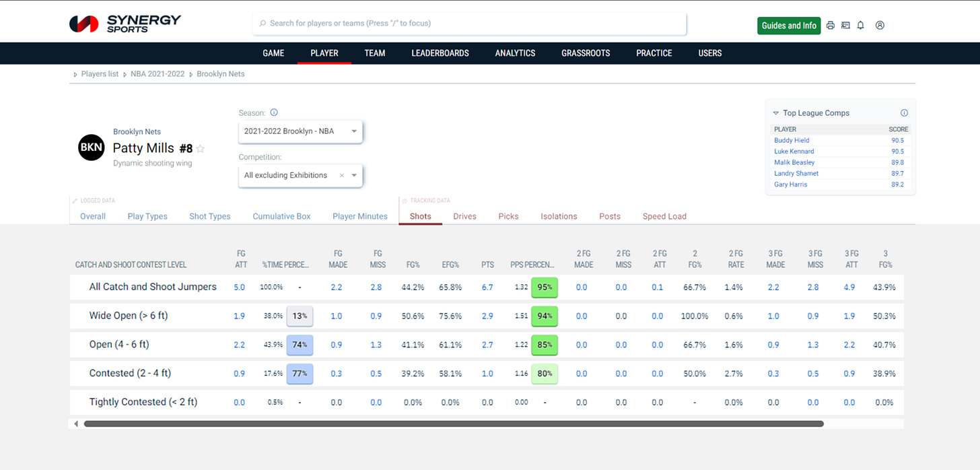Click the search magnifier icon
This screenshot has height=470, width=980.
pyautogui.click(x=262, y=24)
